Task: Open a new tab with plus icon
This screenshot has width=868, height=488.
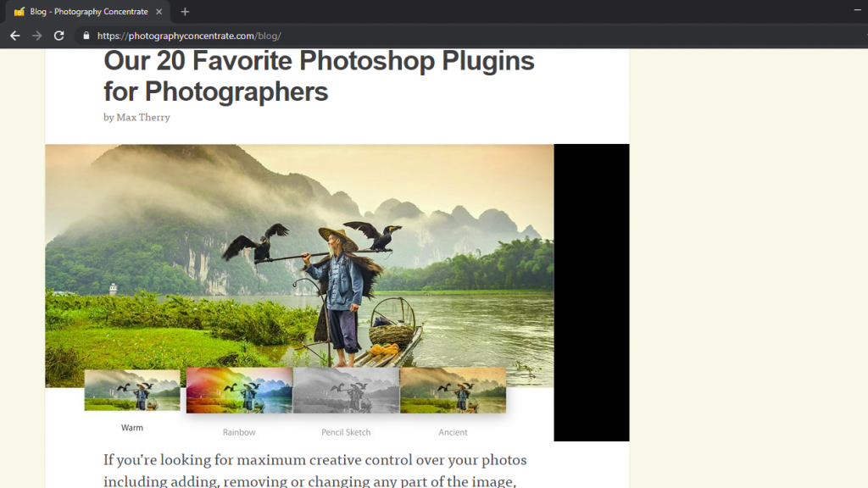Action: [185, 12]
